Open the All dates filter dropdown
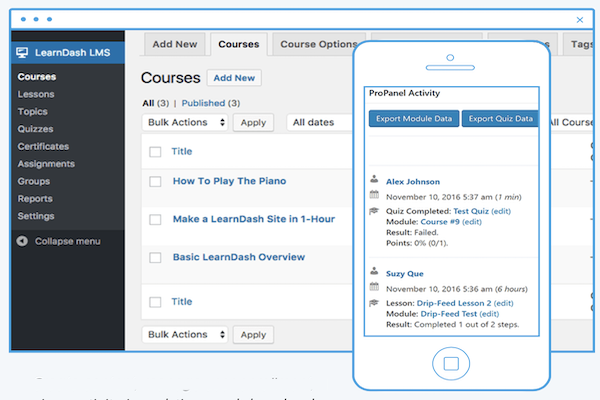 click(320, 122)
